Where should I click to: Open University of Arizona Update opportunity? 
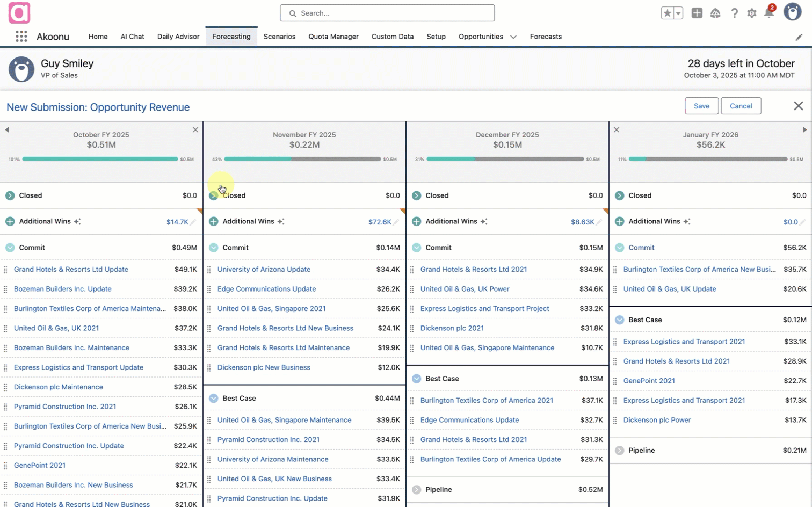(264, 270)
